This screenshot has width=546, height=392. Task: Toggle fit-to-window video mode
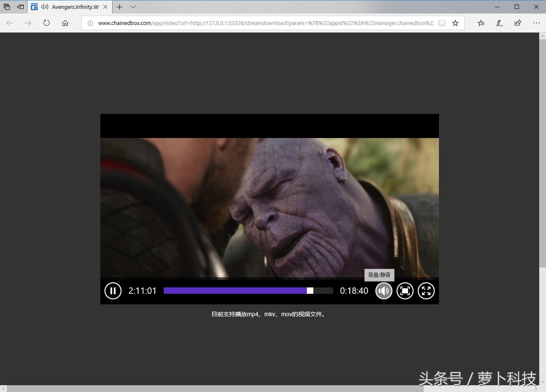[x=405, y=291]
